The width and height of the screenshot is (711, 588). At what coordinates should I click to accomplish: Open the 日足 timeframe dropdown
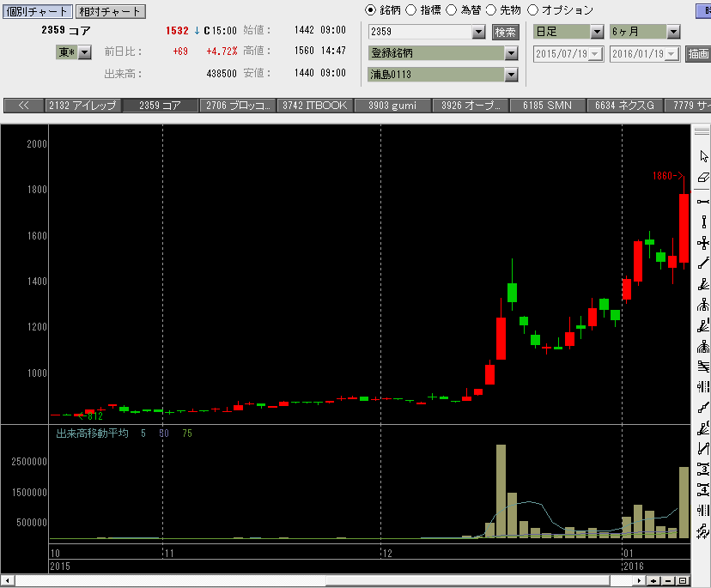(x=597, y=32)
